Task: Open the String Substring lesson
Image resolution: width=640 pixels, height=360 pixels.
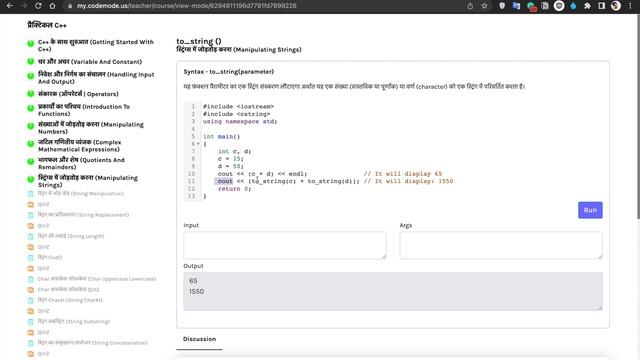Action: [73, 321]
